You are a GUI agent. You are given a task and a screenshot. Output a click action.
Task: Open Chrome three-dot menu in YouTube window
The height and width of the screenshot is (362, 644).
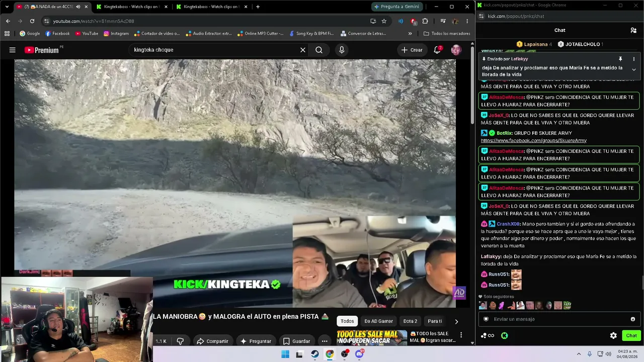pyautogui.click(x=467, y=21)
